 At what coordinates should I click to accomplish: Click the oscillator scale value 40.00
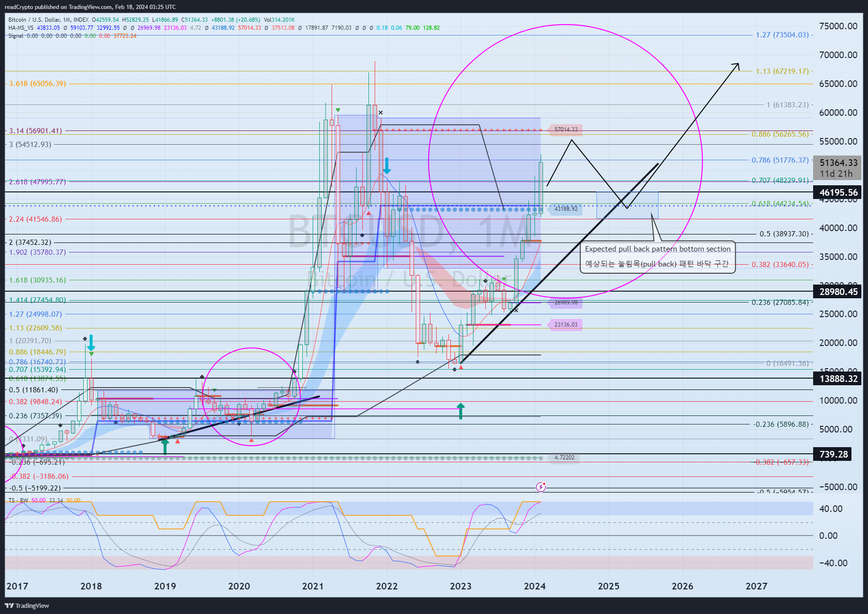pyautogui.click(x=831, y=509)
